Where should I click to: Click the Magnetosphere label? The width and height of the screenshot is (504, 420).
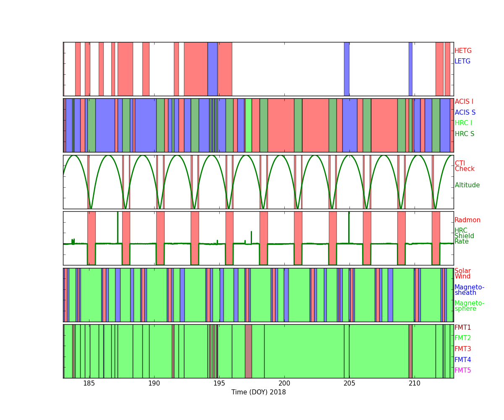click(469, 306)
